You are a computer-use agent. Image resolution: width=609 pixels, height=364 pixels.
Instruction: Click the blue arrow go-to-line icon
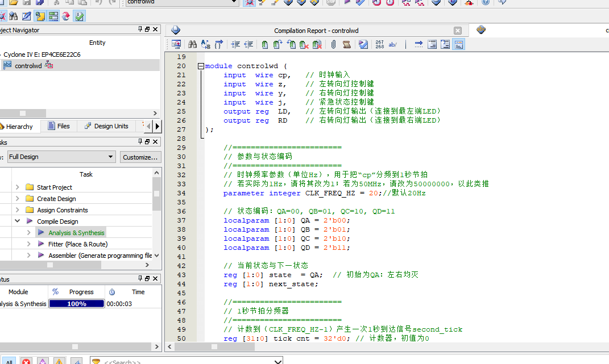419,44
